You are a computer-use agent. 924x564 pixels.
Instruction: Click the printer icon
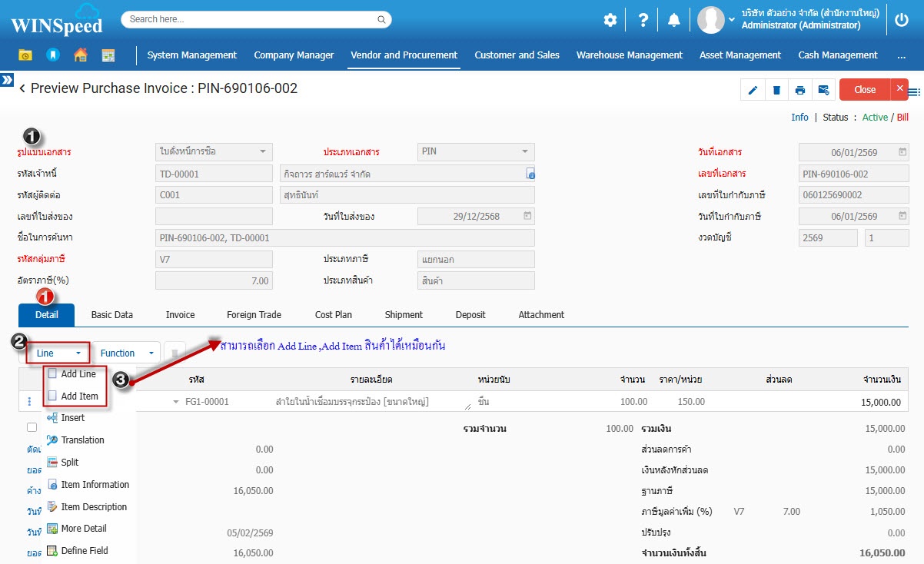[800, 90]
